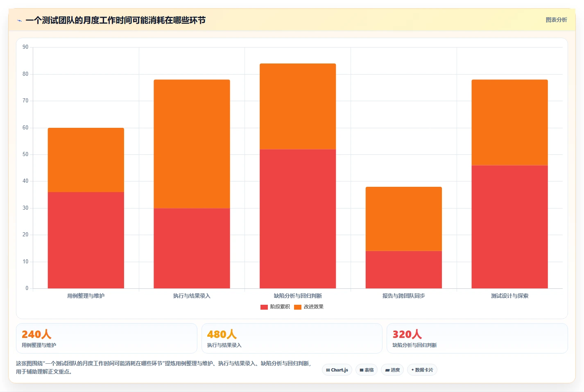The height and width of the screenshot is (392, 584).
Task: Click red segment of 执行与结果录入 bar
Action: click(192, 248)
